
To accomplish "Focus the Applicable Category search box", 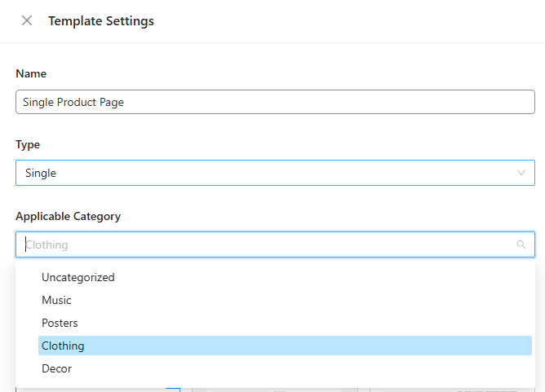I will [x=261, y=244].
